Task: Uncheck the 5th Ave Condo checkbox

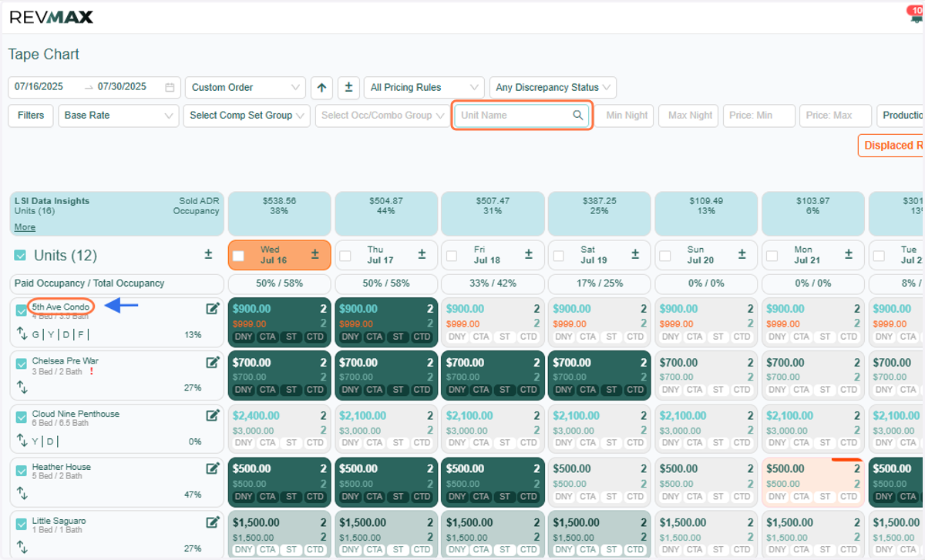Action: [x=22, y=310]
